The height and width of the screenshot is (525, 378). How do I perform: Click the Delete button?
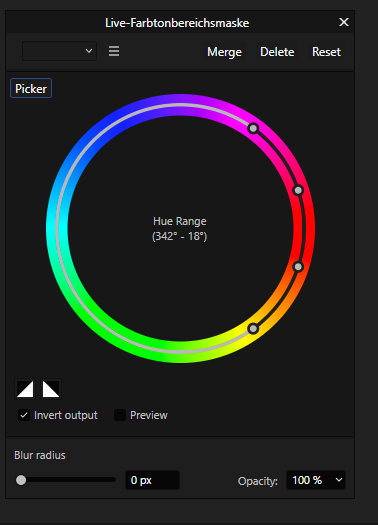[x=277, y=52]
